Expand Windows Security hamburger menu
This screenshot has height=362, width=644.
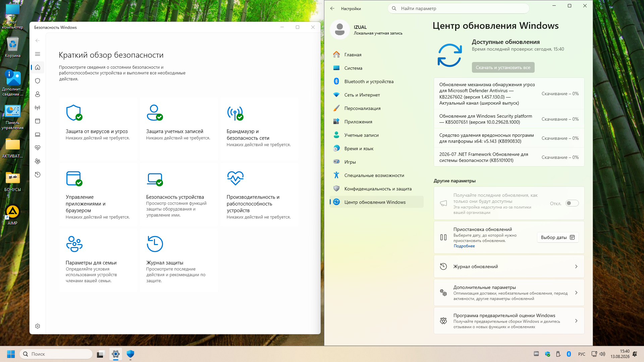pyautogui.click(x=38, y=54)
